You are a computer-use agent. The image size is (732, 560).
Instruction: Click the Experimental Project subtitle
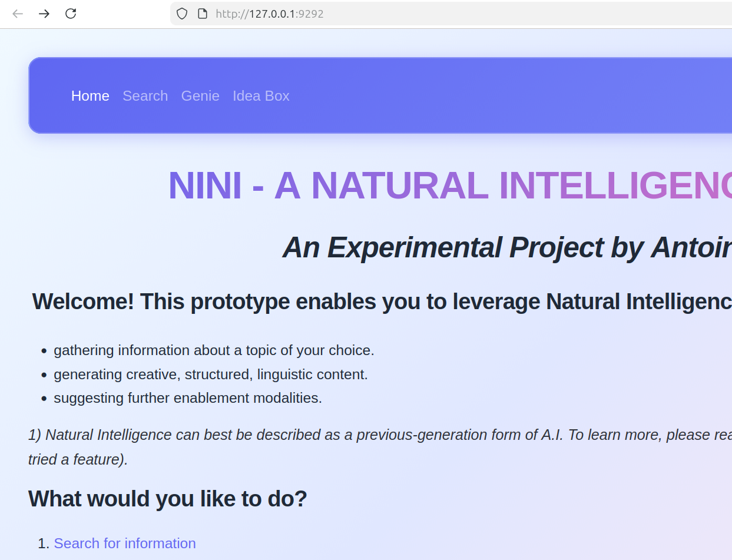471,247
